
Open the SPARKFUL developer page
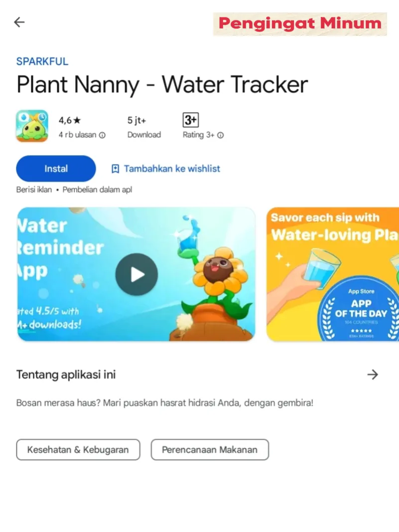[42, 61]
